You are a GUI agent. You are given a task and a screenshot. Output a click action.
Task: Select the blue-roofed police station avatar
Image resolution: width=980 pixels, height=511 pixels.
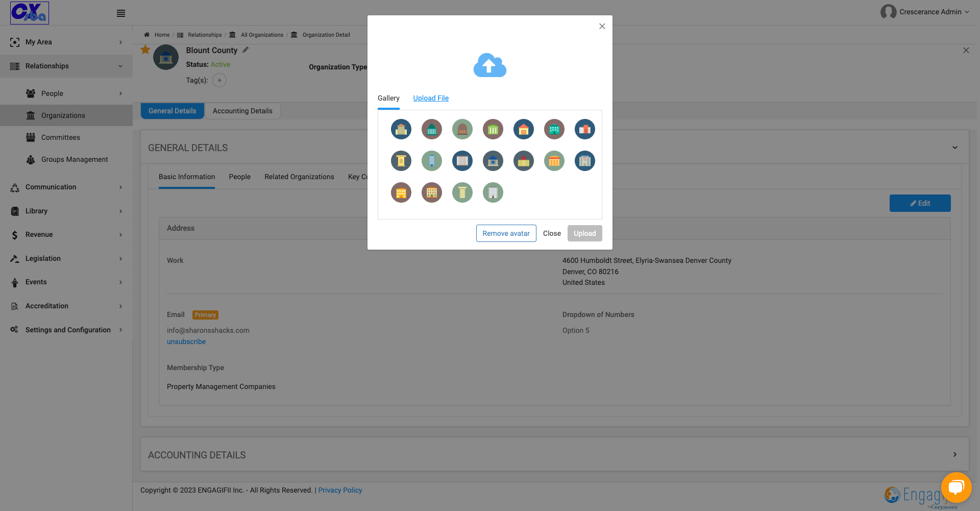point(493,161)
